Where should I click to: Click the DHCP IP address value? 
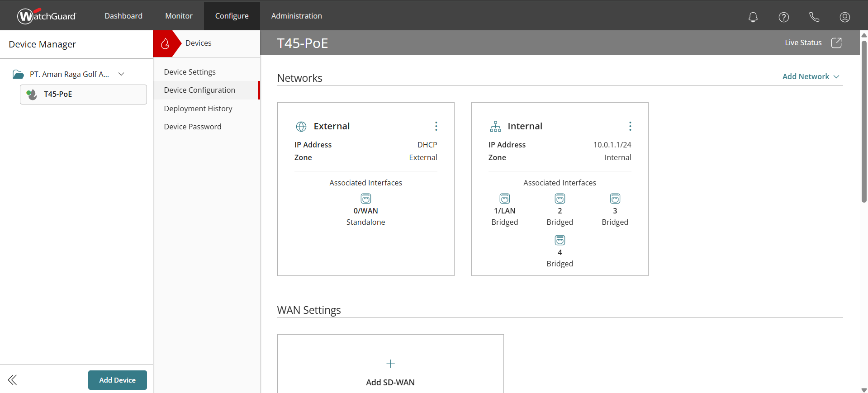pyautogui.click(x=427, y=145)
